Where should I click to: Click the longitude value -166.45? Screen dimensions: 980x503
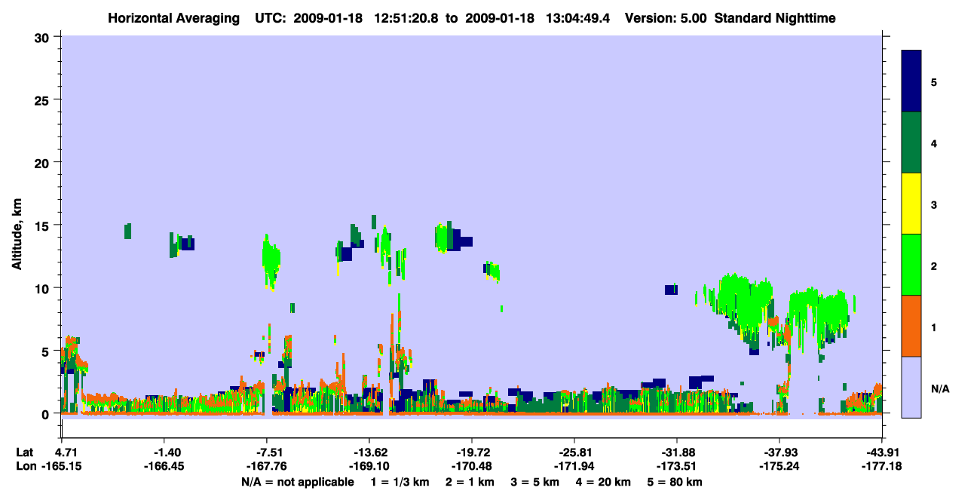tap(164, 467)
